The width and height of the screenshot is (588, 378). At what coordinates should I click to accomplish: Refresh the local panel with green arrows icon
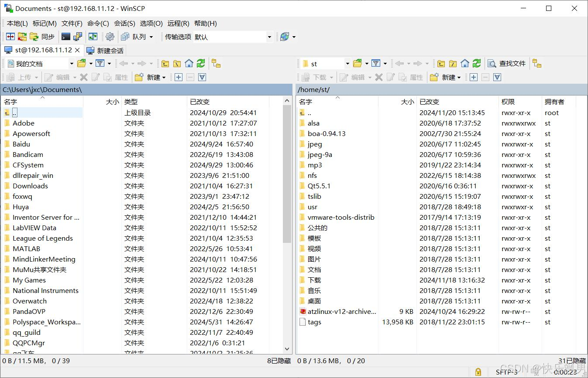(x=201, y=64)
